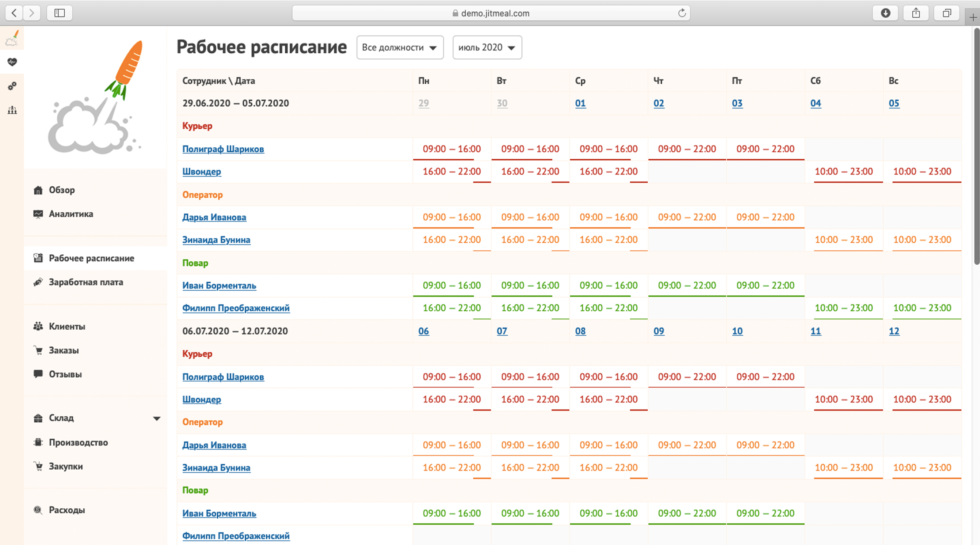The image size is (980, 545).
Task: Click the carrot rocket icon at strip top
Action: (12, 38)
